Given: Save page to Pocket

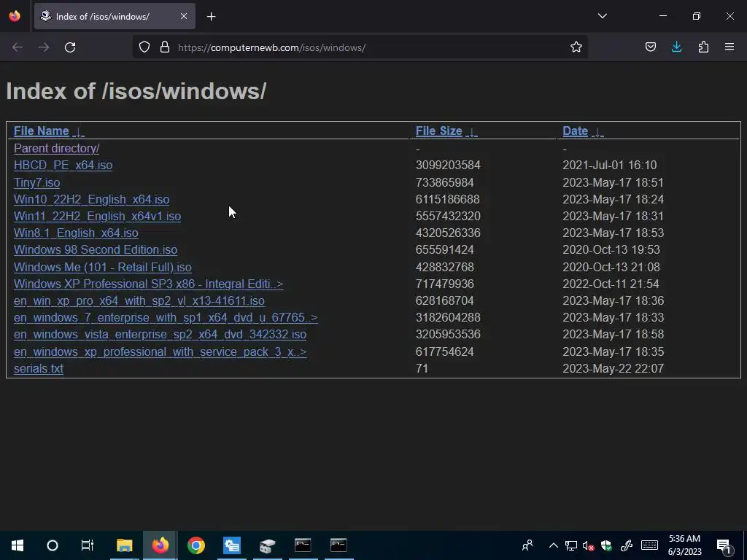Looking at the screenshot, I should coord(650,47).
